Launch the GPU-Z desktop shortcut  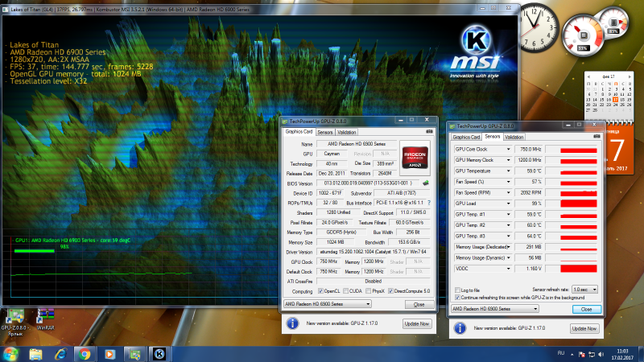(x=18, y=317)
